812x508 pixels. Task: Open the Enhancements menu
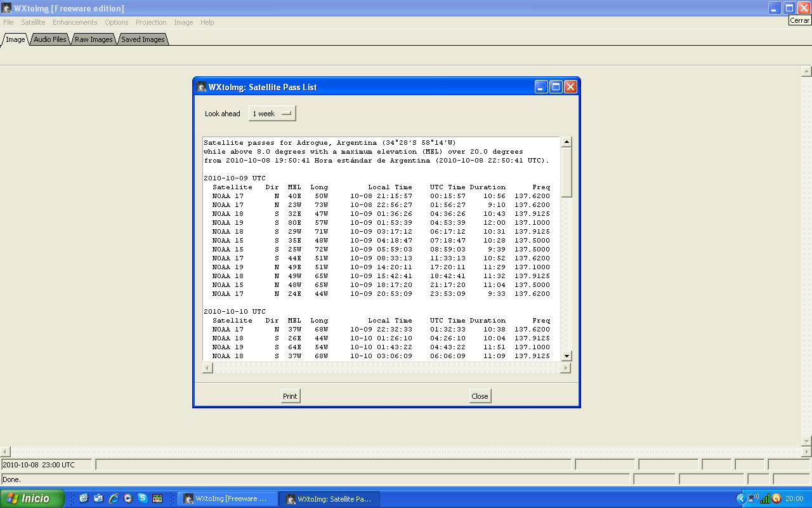pos(75,22)
